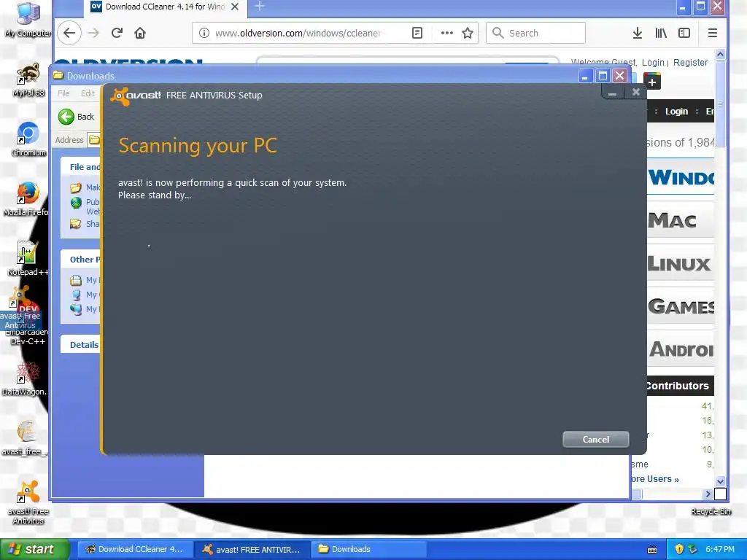This screenshot has width=747, height=560.
Task: Open the Login link beside Welcome Guest
Action: [653, 63]
